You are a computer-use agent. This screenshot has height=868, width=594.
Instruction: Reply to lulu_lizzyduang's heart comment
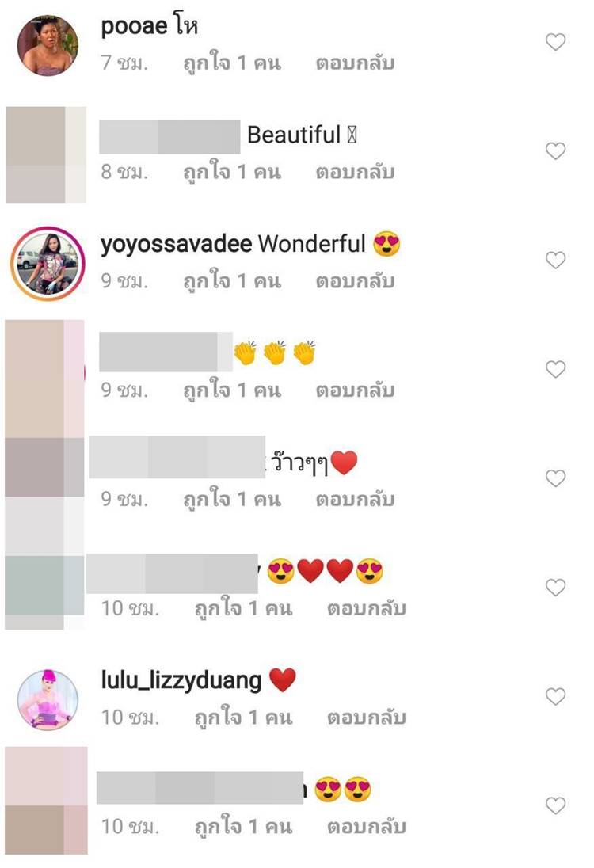pos(366,717)
